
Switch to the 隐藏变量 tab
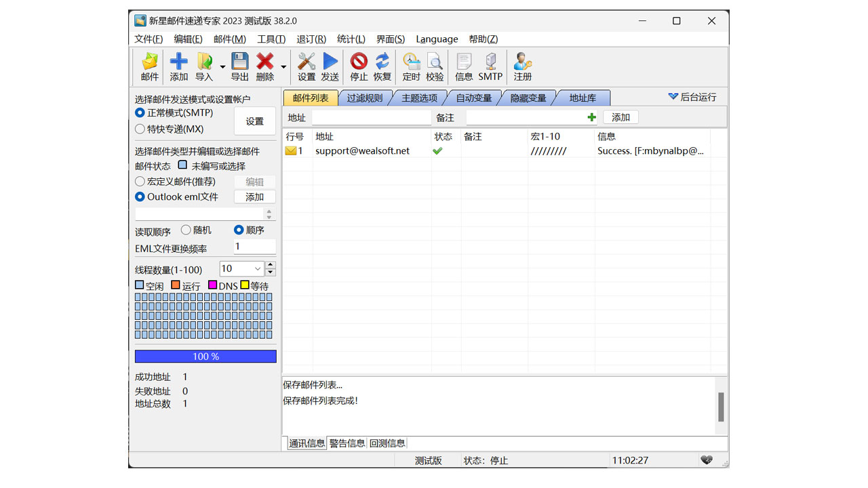click(528, 98)
